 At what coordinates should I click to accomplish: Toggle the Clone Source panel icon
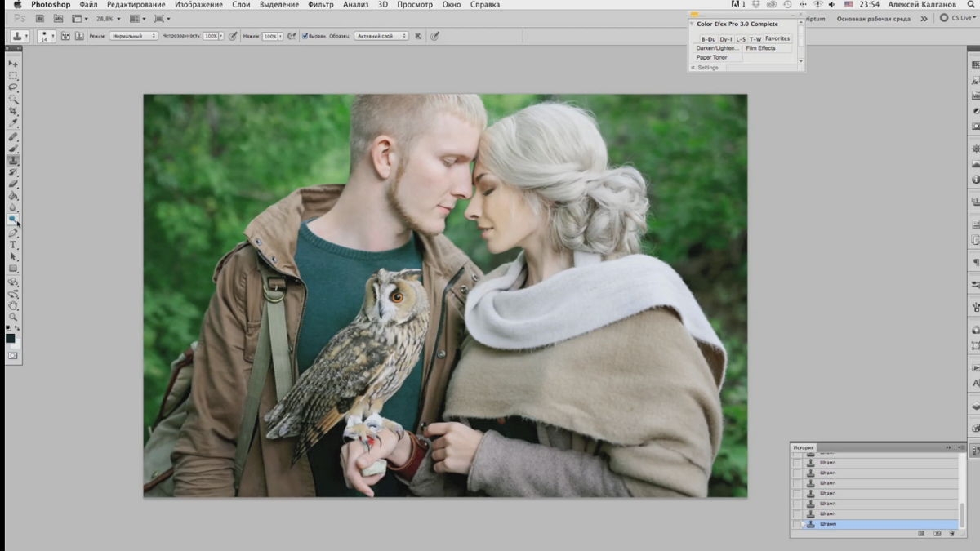click(79, 36)
